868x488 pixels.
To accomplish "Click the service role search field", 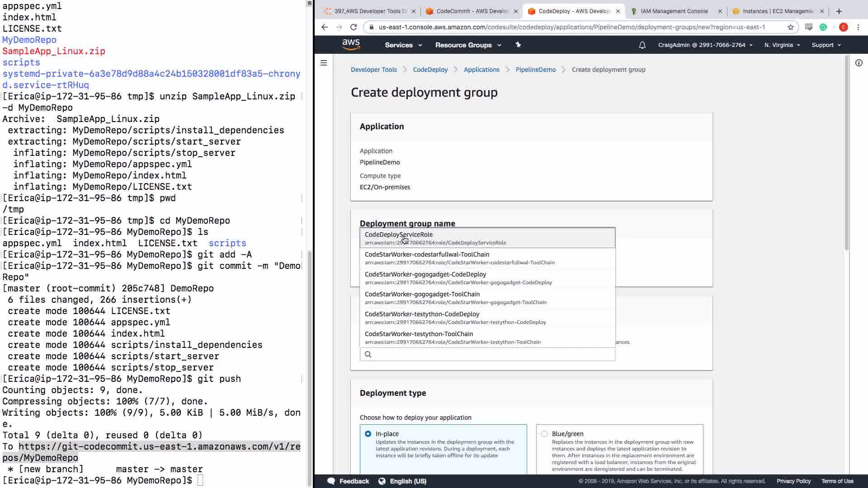I will [491, 354].
